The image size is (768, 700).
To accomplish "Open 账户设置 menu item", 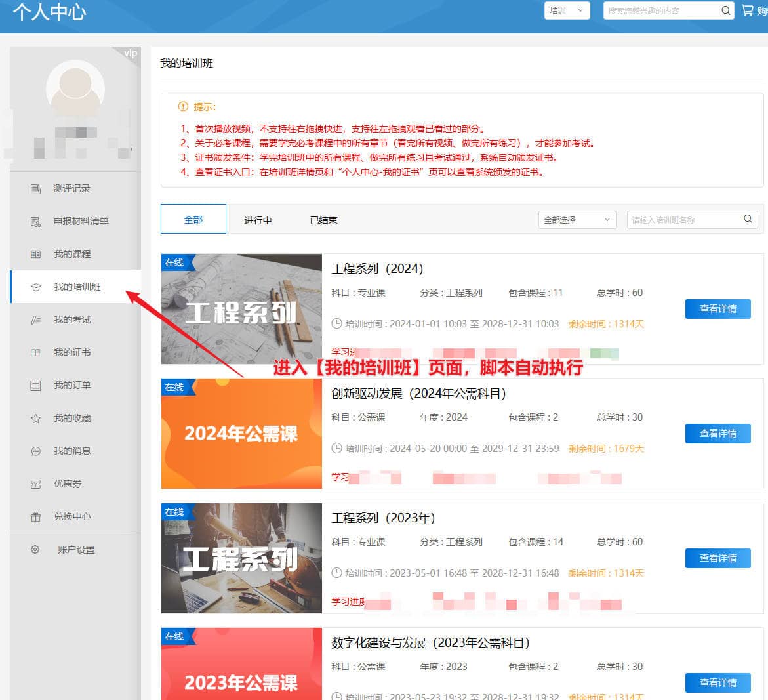I will point(75,550).
